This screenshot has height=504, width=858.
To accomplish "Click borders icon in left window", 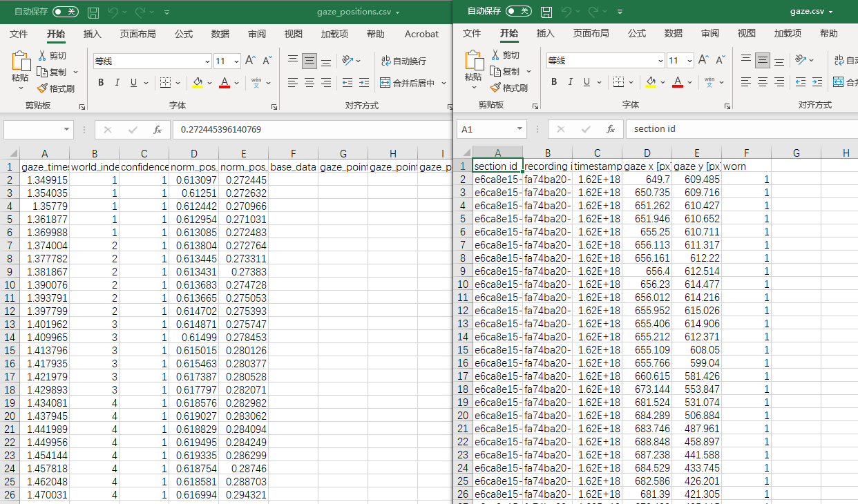I will pyautogui.click(x=165, y=83).
